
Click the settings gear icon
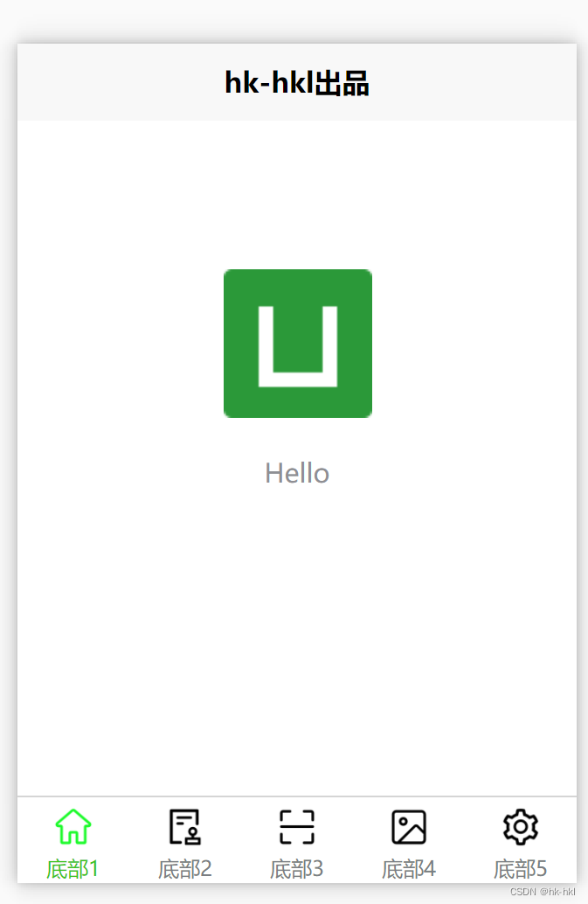tap(521, 827)
